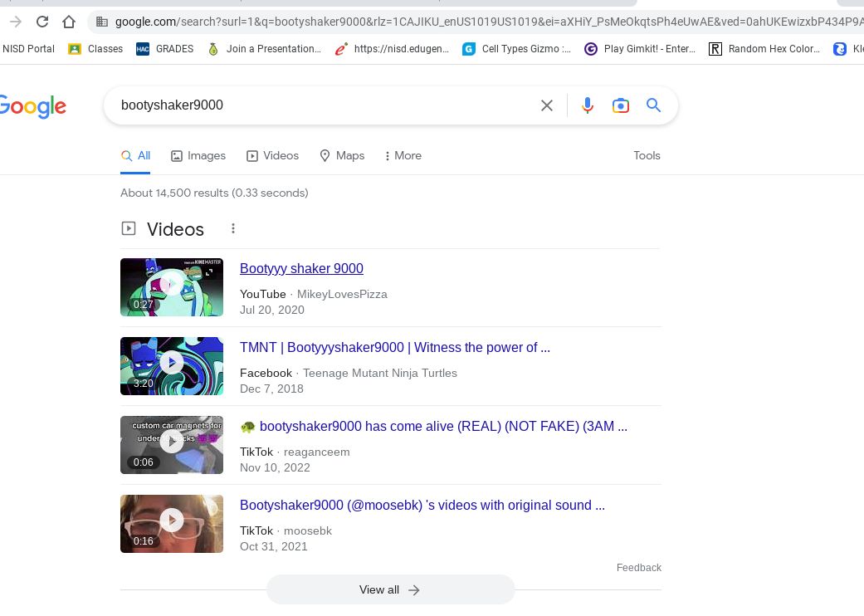Reload the page
This screenshot has height=616, width=864.
(x=42, y=22)
